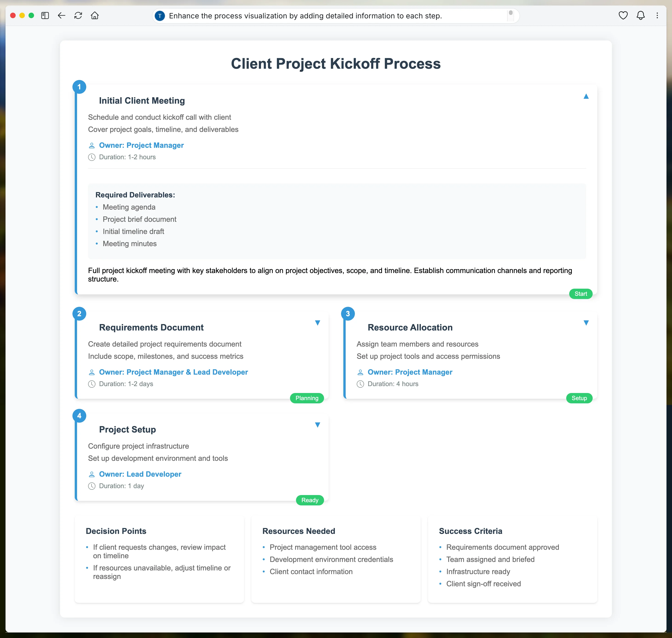Open the home page icon
The width and height of the screenshot is (672, 638).
95,16
